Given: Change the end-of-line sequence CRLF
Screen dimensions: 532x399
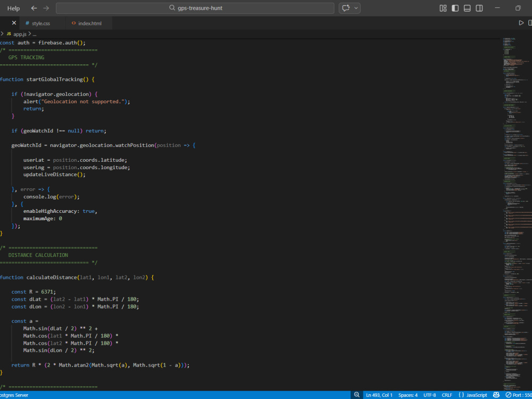Looking at the screenshot, I should tap(447, 395).
